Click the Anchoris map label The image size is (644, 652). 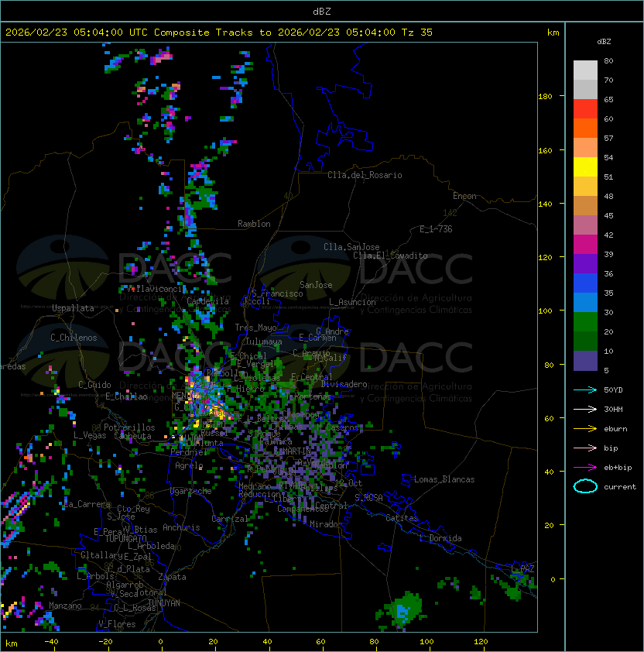click(x=181, y=527)
